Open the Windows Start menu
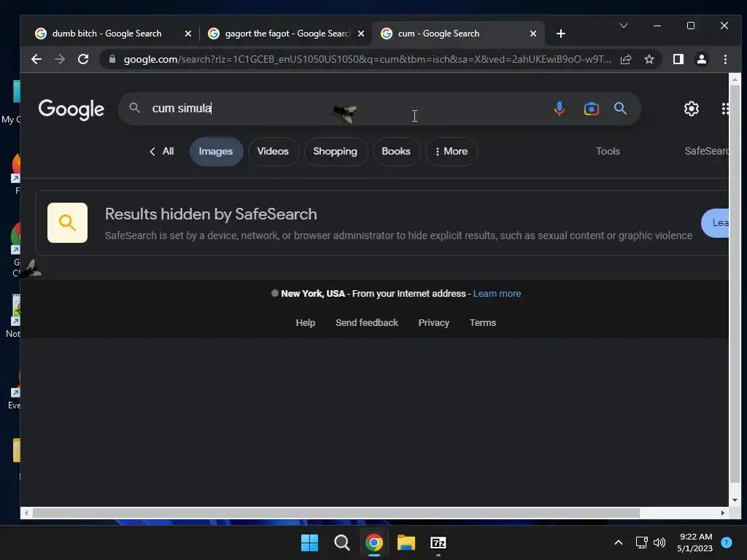747x560 pixels. pyautogui.click(x=309, y=542)
